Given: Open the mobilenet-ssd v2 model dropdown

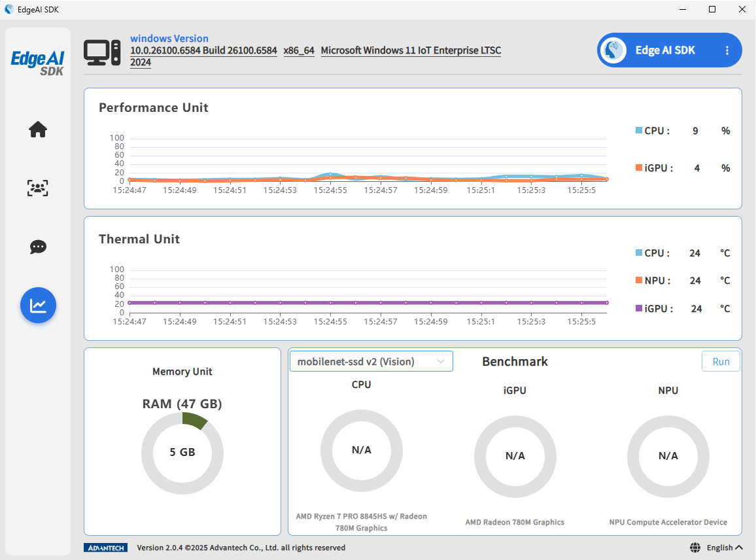Looking at the screenshot, I should pos(371,360).
